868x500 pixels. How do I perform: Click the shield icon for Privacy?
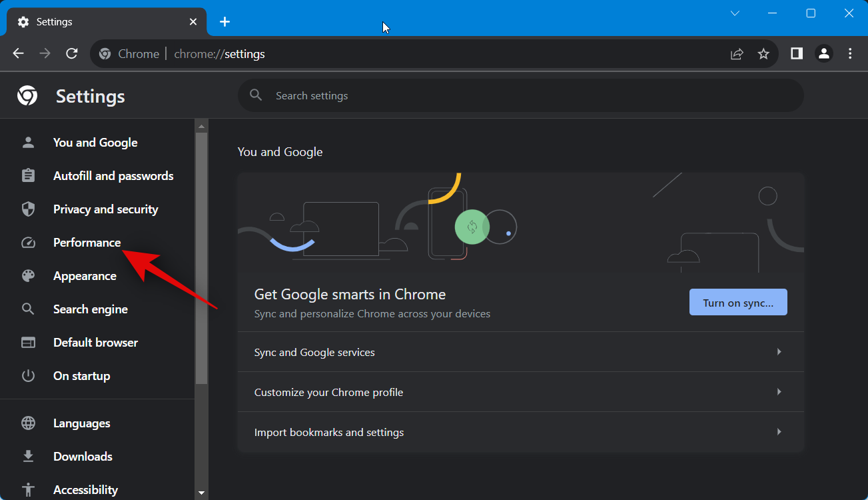28,209
